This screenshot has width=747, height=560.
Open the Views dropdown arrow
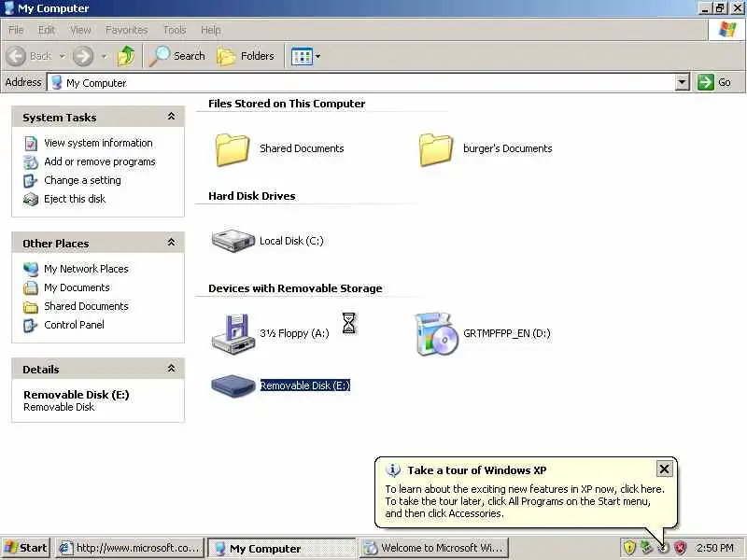pos(318,57)
